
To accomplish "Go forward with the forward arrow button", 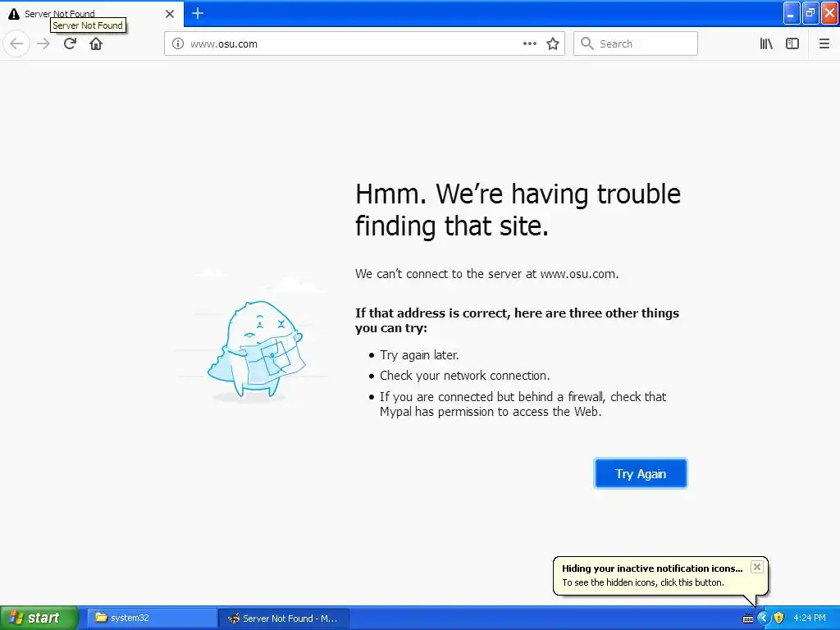I will pos(43,43).
